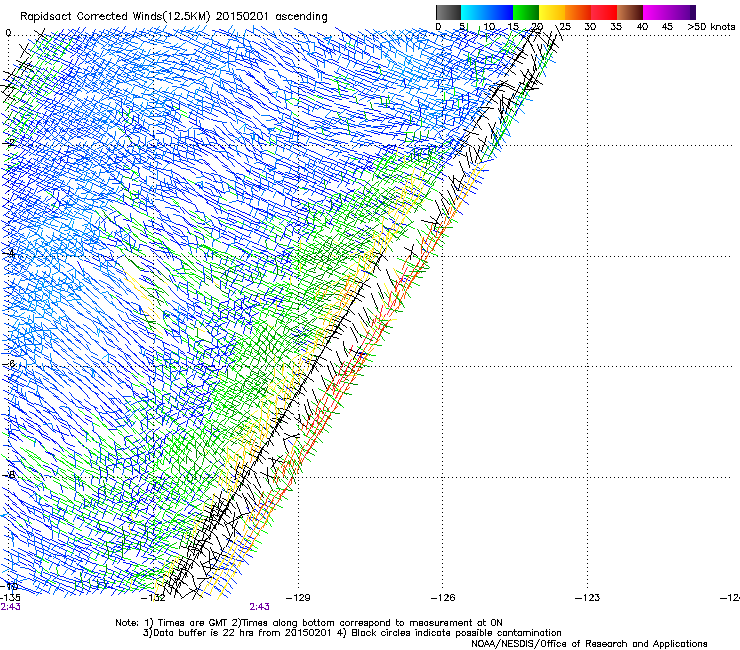This screenshot has height=650, width=740.
Task: Click the green 15-20 knots legend swatch
Action: tap(526, 12)
